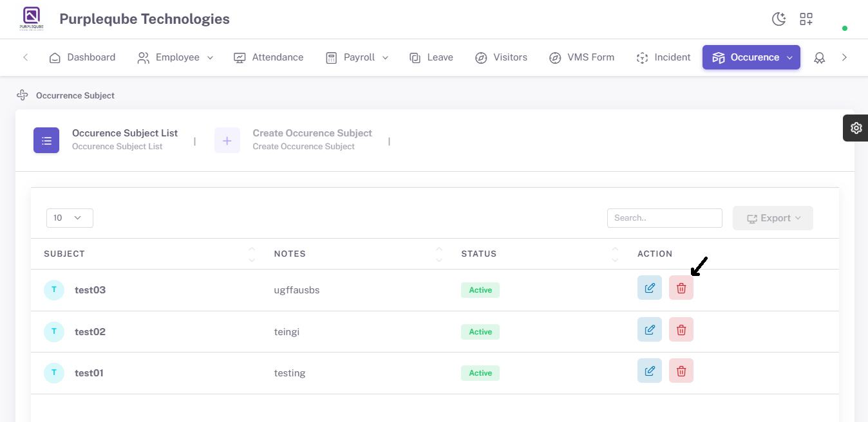The image size is (868, 422).
Task: Open the settings gear panel
Action: click(856, 128)
